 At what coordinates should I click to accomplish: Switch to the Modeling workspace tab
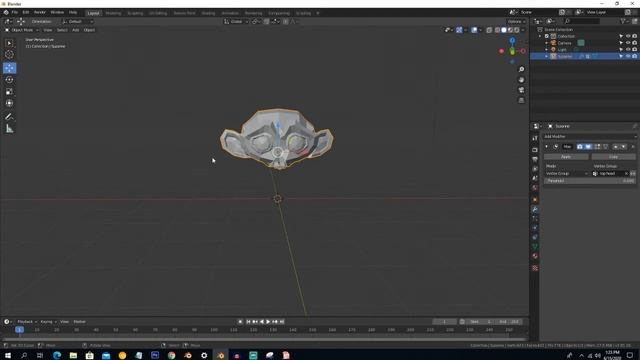point(113,13)
